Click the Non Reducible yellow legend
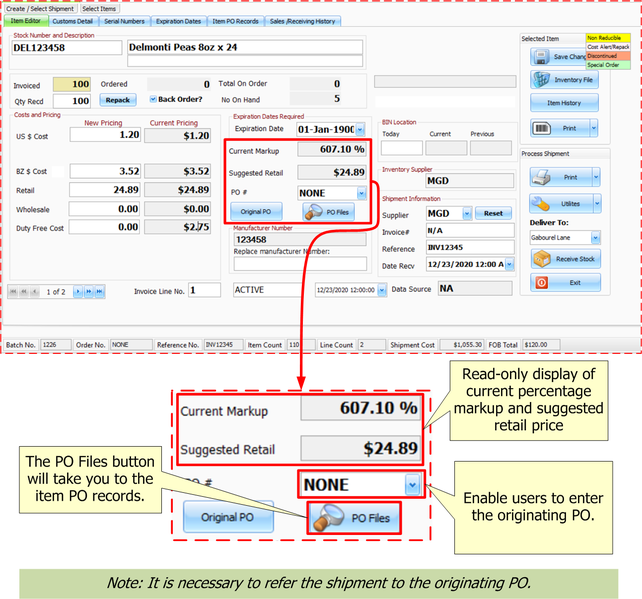Viewport: 642px width, 599px height. 608,38
